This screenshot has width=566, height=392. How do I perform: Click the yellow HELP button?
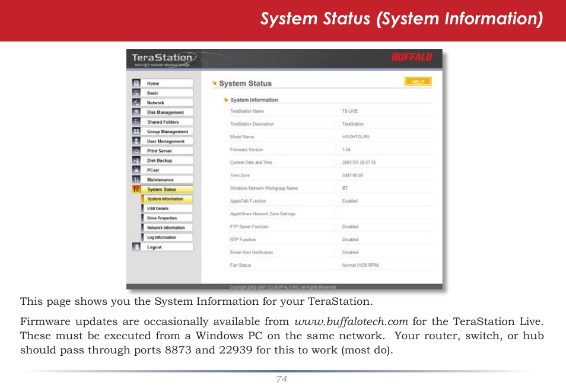(x=418, y=82)
